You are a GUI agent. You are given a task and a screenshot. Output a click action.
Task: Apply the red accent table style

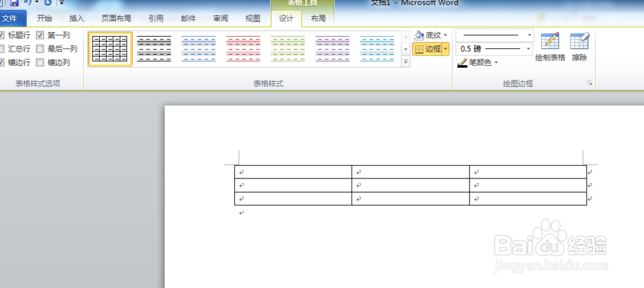[x=243, y=49]
